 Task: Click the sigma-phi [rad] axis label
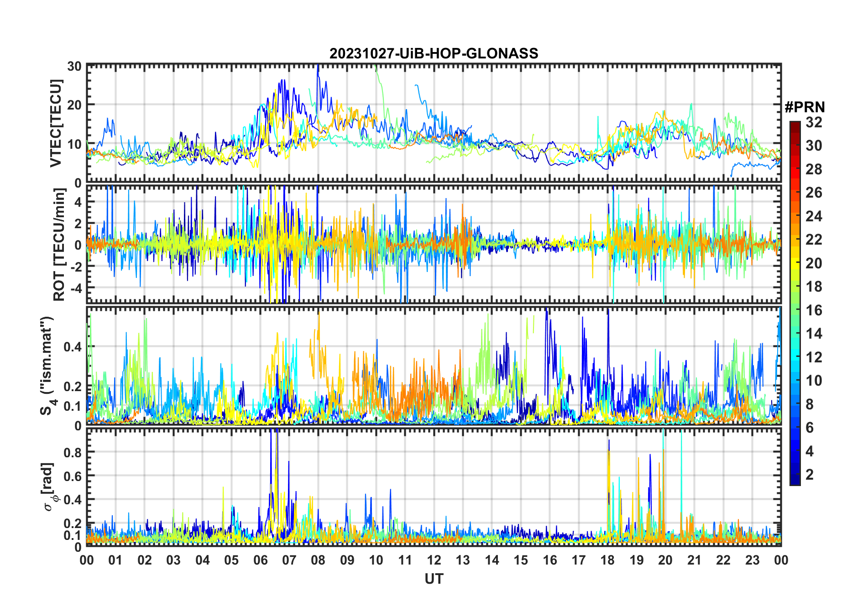click(49, 487)
